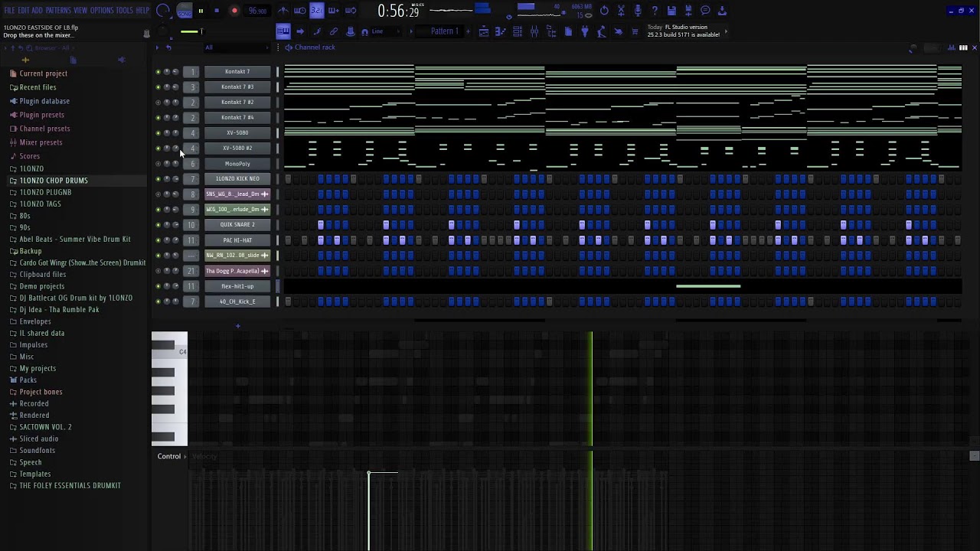Toggle PAT/SONG mode switch
The width and height of the screenshot is (980, 551).
pos(185,11)
